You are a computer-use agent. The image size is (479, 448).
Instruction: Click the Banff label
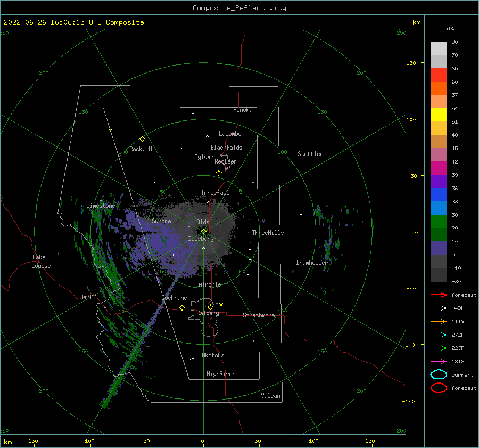point(88,297)
